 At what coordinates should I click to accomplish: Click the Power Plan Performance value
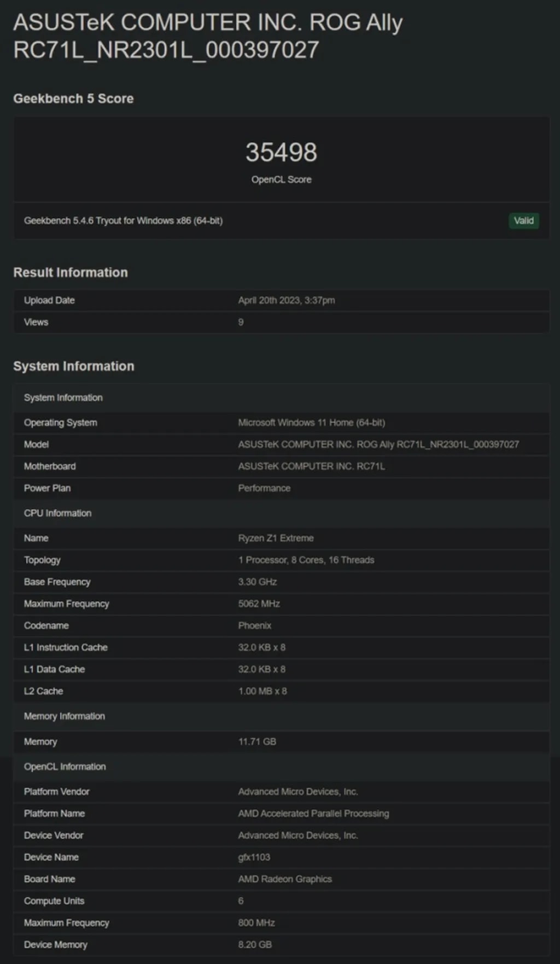coord(264,488)
